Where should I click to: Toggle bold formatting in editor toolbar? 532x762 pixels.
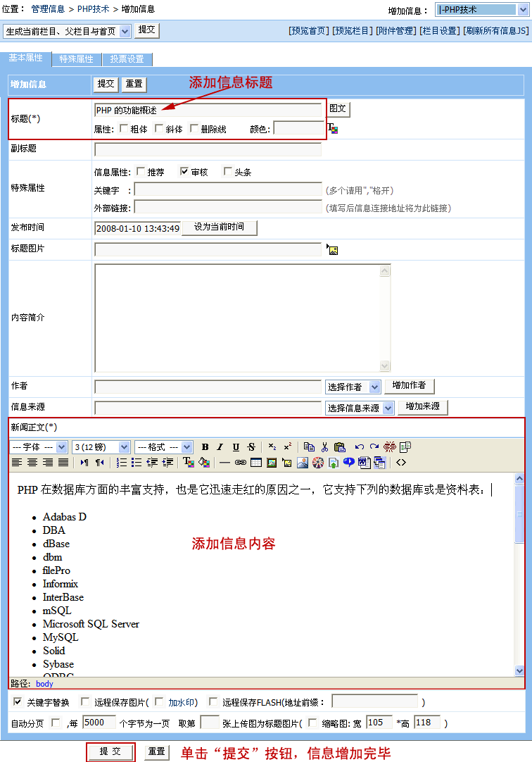[x=205, y=447]
